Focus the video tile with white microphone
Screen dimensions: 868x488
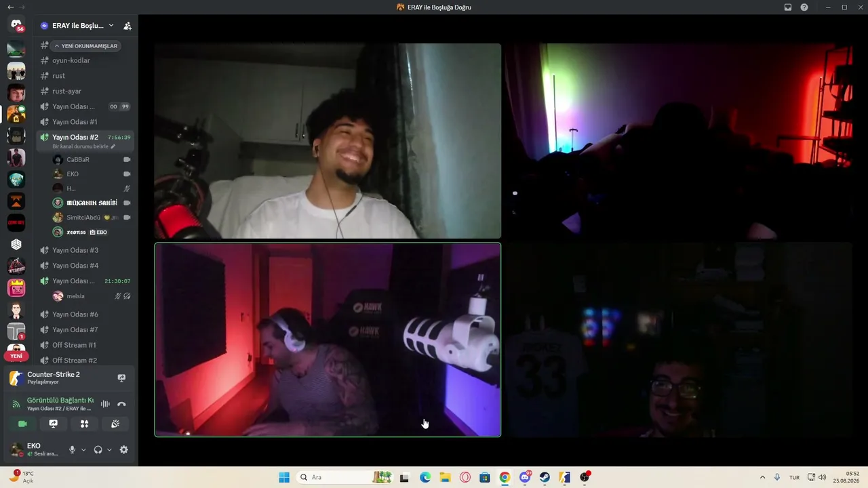(x=328, y=340)
